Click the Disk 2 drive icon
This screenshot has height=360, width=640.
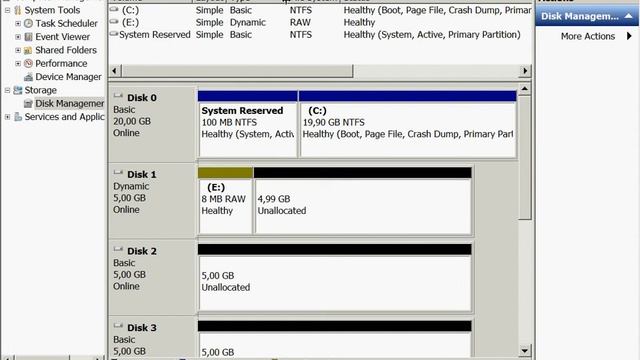point(118,249)
